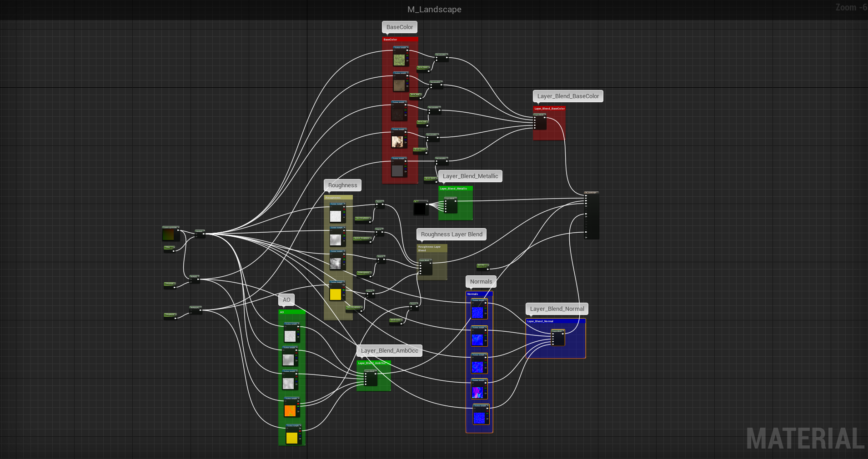The image size is (868, 459).
Task: Click the M_Landscape graph title text
Action: pyautogui.click(x=434, y=10)
